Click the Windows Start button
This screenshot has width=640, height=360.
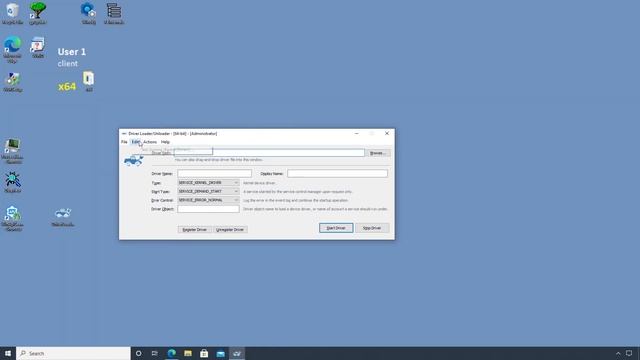point(8,353)
